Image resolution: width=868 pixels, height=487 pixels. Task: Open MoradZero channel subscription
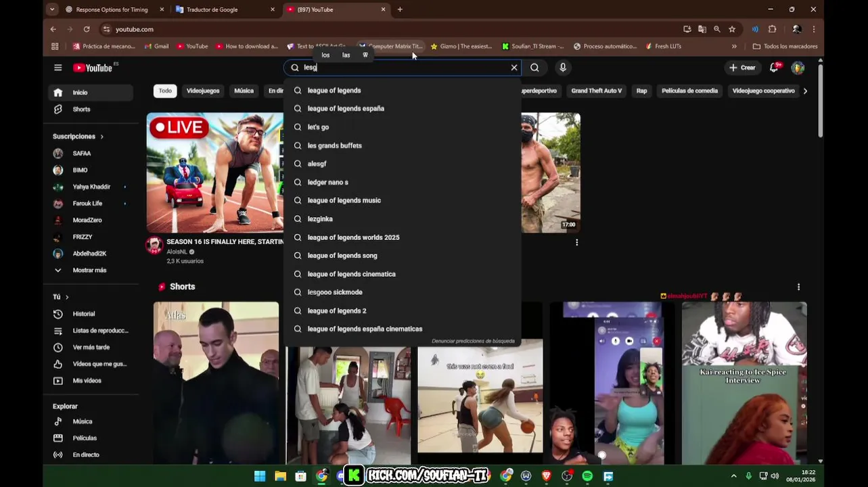(91, 221)
